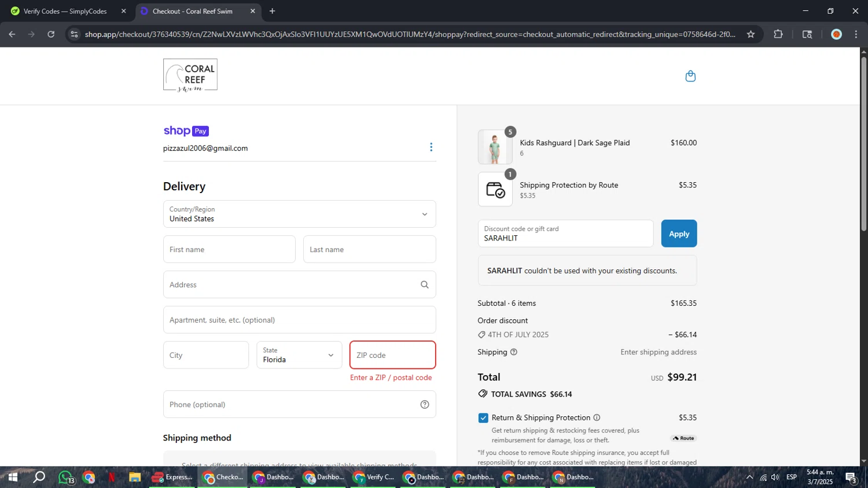Show hidden system tray icons
Screen dimensions: 868x488
pos(749,477)
